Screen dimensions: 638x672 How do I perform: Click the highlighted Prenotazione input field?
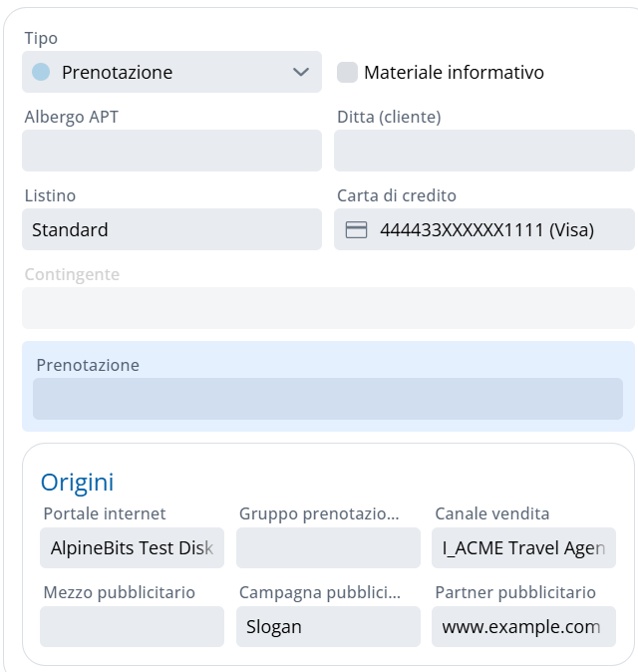(x=328, y=399)
